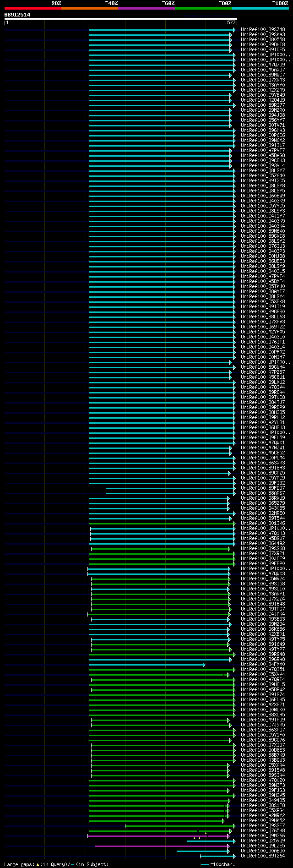Select the UniRef100_C4J1Y7 label
This screenshot has width=293, height=868.
coord(263,216)
